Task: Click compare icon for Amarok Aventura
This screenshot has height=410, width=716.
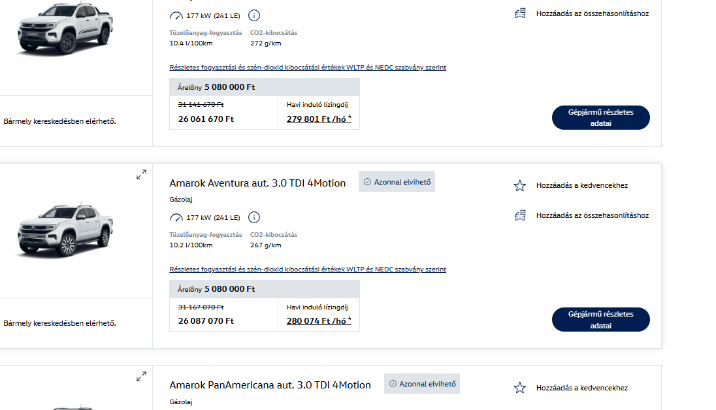Action: [520, 216]
